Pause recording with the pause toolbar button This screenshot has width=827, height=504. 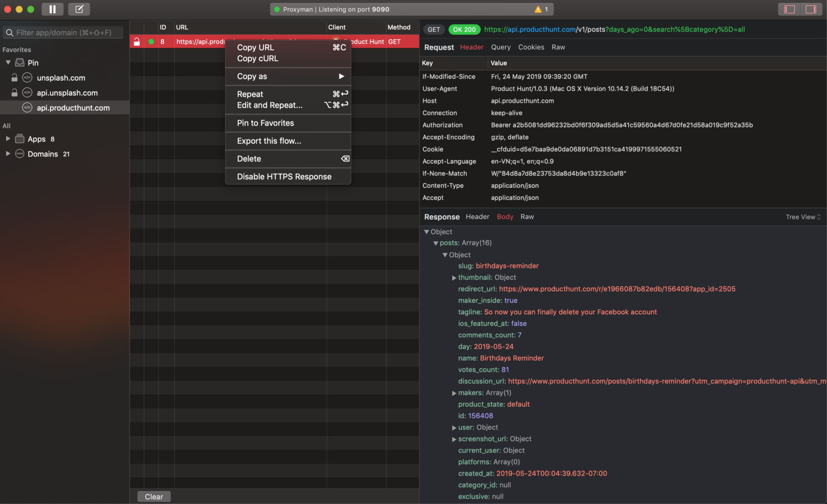(52, 9)
